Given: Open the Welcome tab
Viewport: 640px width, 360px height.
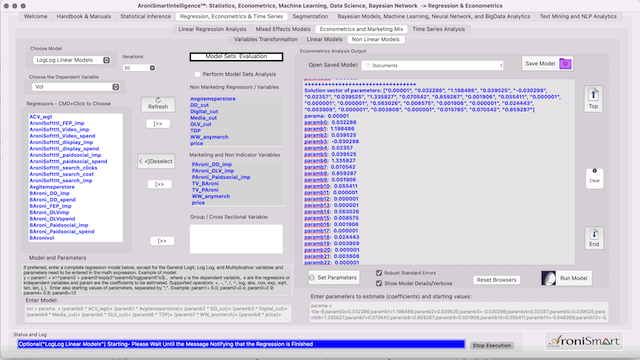Looking at the screenshot, I should point(36,16).
